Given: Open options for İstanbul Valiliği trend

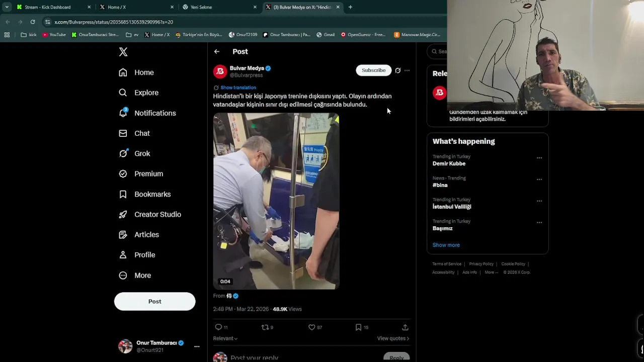Looking at the screenshot, I should coord(539,201).
